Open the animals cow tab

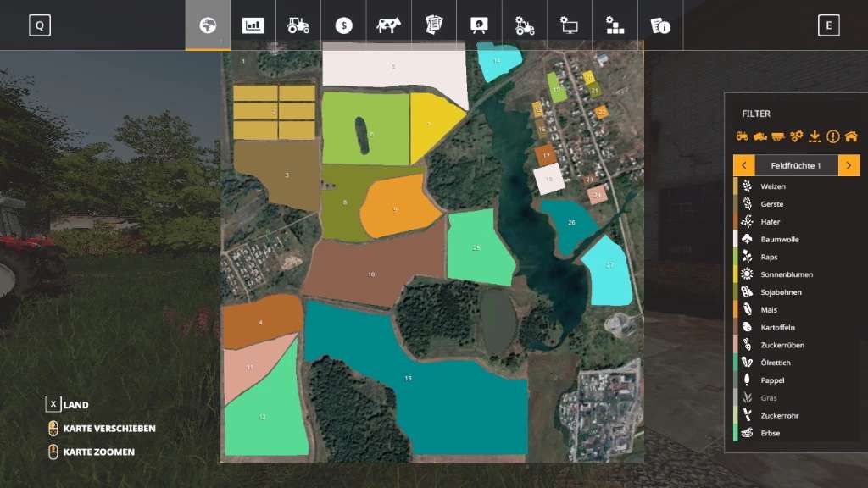[389, 25]
